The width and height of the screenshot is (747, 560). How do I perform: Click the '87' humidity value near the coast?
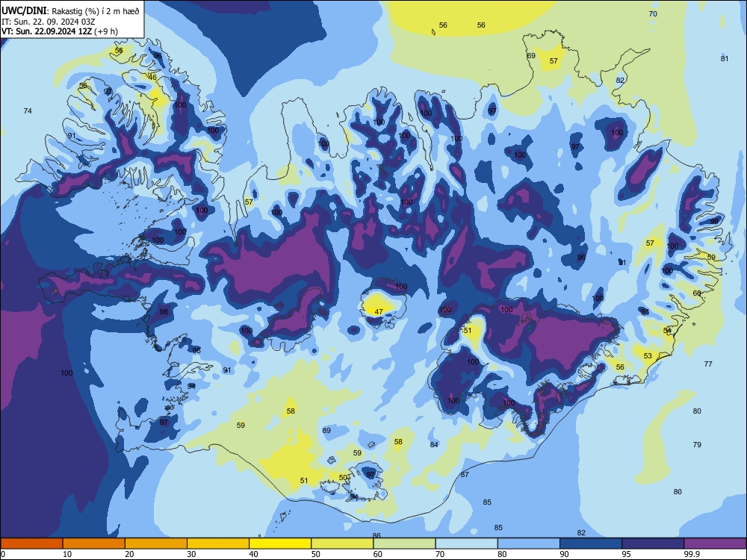click(x=465, y=475)
